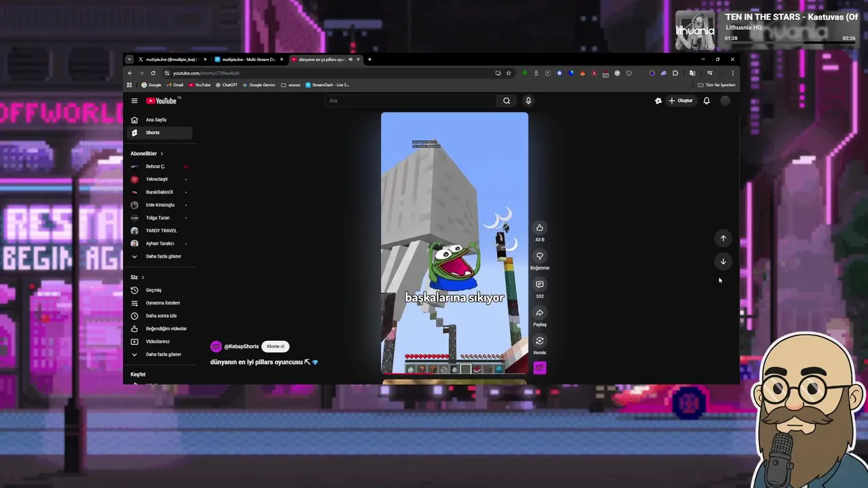Open Chrome three-dot menu

(x=732, y=73)
